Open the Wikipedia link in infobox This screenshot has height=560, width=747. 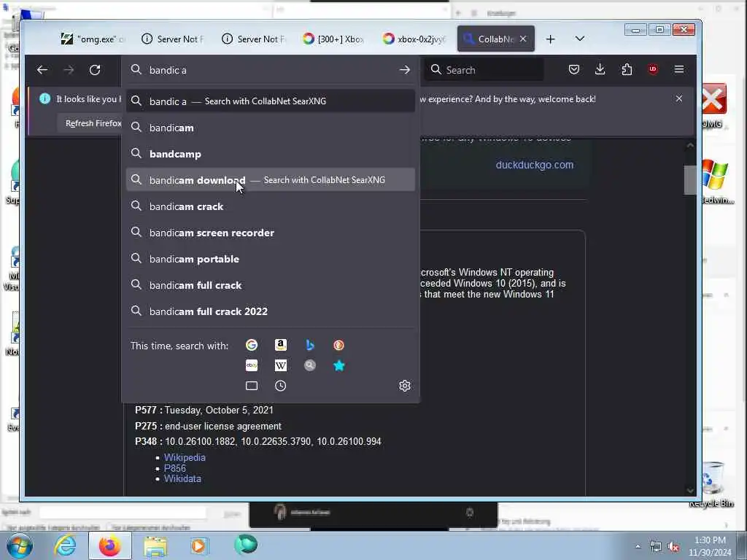point(185,457)
